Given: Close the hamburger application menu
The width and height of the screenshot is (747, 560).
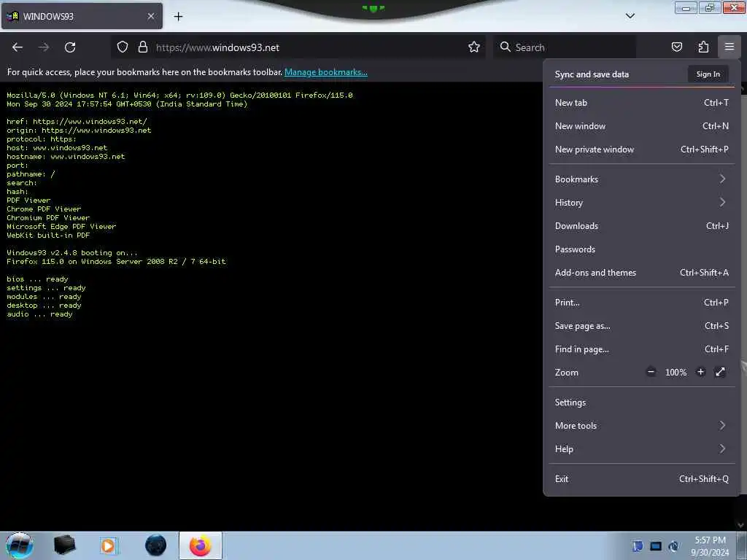Looking at the screenshot, I should [729, 47].
